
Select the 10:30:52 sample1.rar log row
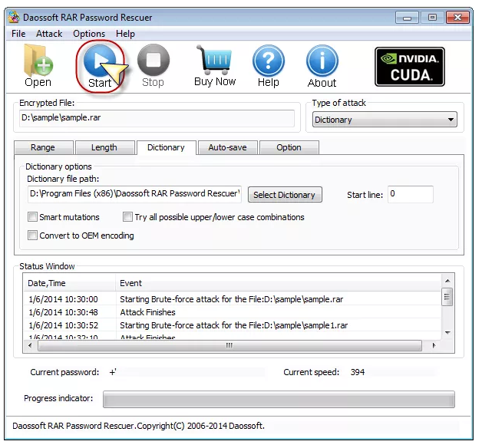coord(233,325)
